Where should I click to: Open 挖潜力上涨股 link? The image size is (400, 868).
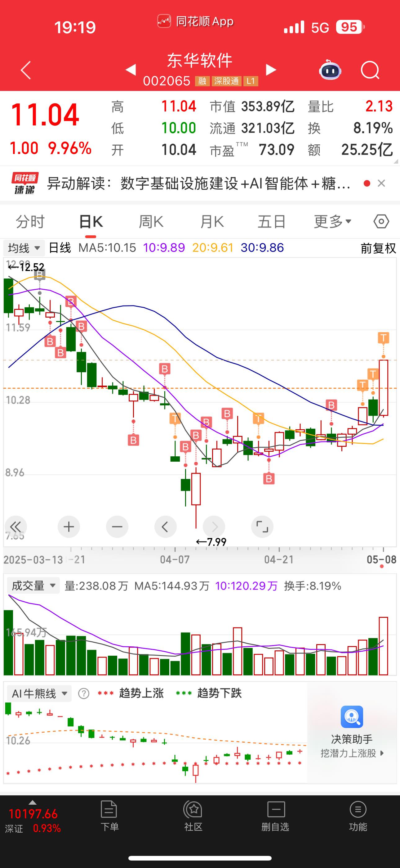pos(352,753)
